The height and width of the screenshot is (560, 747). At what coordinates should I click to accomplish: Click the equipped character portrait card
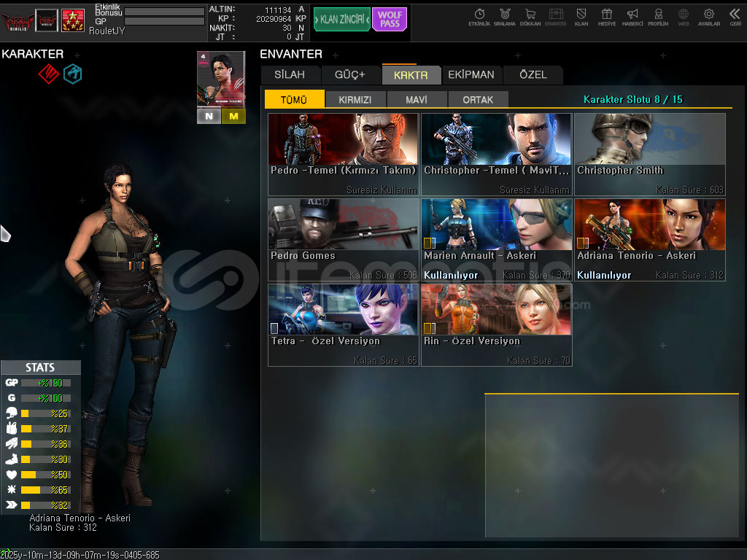point(221,79)
